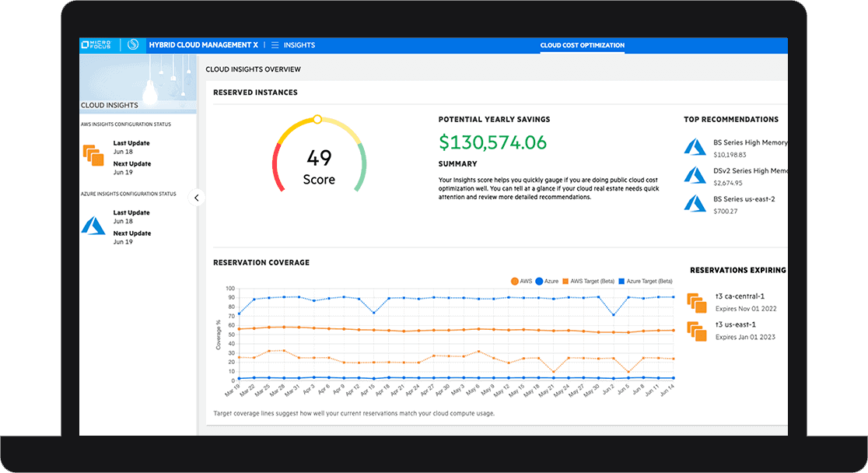The image size is (868, 473).
Task: Open t3 ca-central-1 expiring reservation
Action: (x=740, y=296)
